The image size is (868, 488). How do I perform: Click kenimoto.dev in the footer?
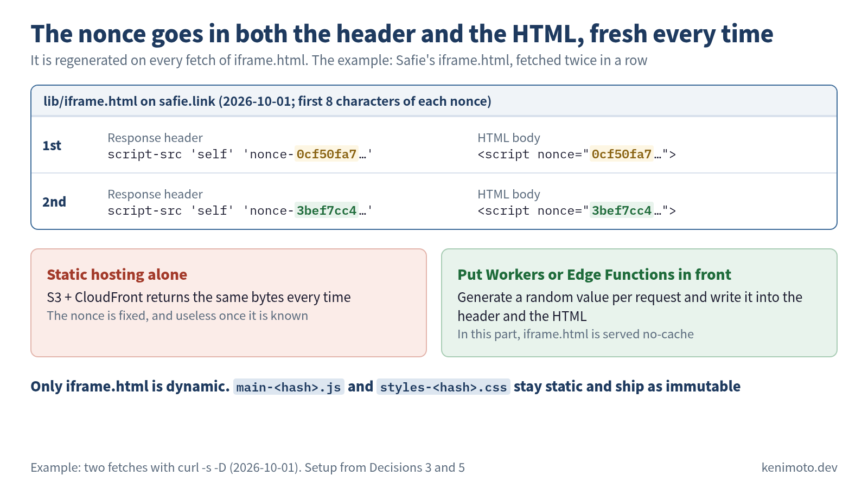tap(799, 467)
